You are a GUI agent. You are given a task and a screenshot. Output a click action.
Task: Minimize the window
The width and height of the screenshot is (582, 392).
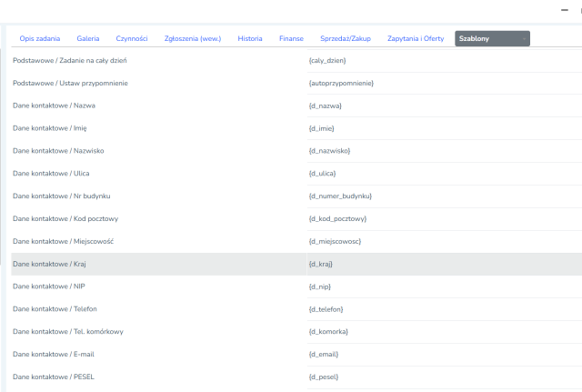point(565,10)
